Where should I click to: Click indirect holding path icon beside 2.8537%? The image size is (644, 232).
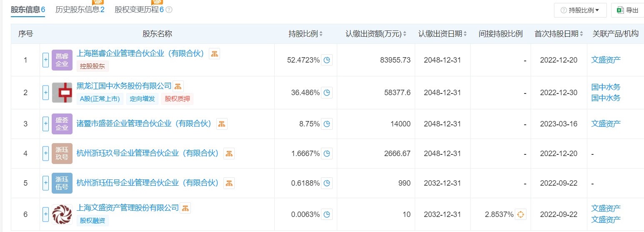521,214
